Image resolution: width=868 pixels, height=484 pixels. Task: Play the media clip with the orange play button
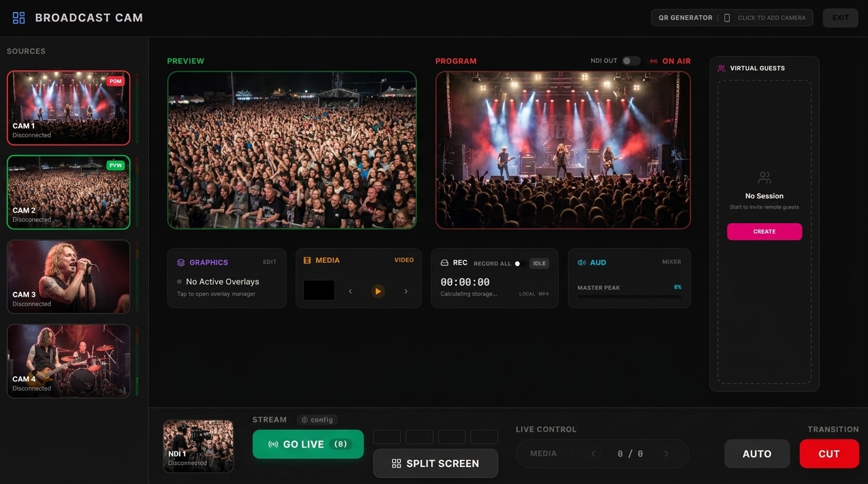click(x=378, y=291)
